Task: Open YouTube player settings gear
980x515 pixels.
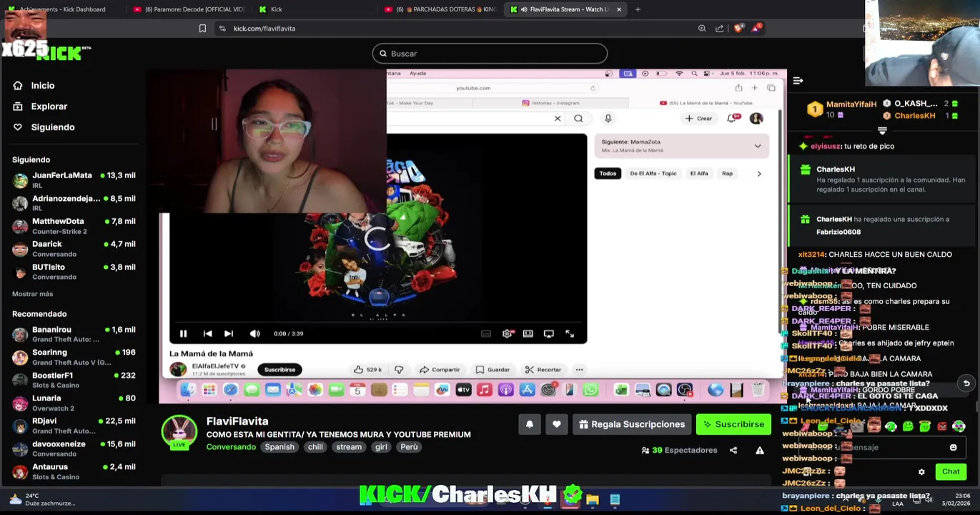Action: [507, 333]
